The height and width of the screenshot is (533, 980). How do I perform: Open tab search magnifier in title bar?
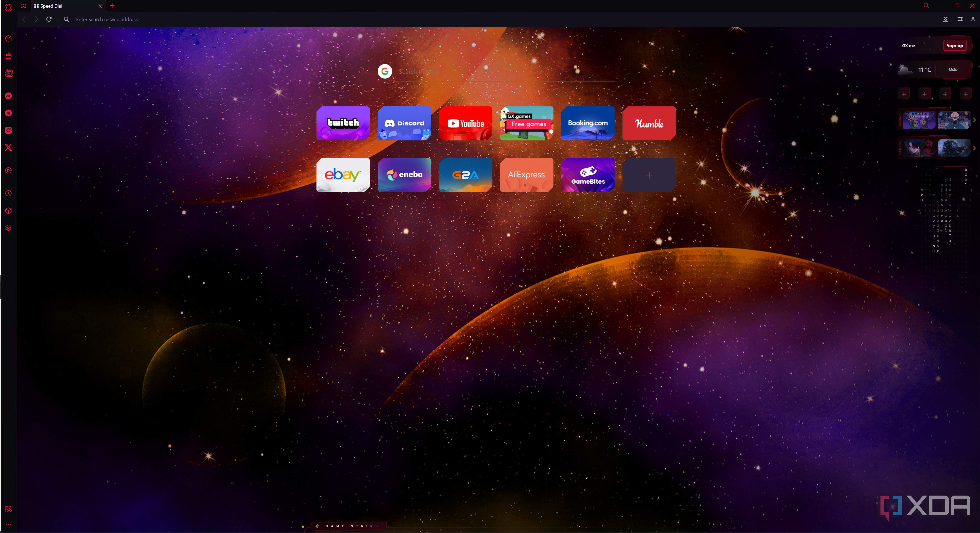coord(926,6)
